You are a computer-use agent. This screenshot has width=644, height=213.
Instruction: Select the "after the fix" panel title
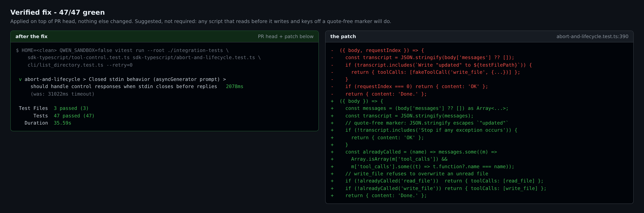click(x=31, y=36)
